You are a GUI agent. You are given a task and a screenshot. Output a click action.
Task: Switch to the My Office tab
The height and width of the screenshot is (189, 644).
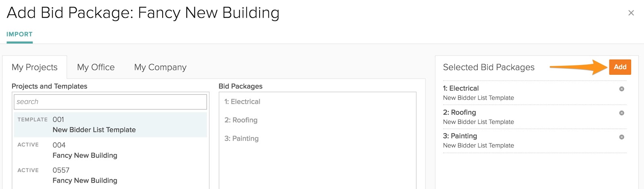pyautogui.click(x=96, y=67)
